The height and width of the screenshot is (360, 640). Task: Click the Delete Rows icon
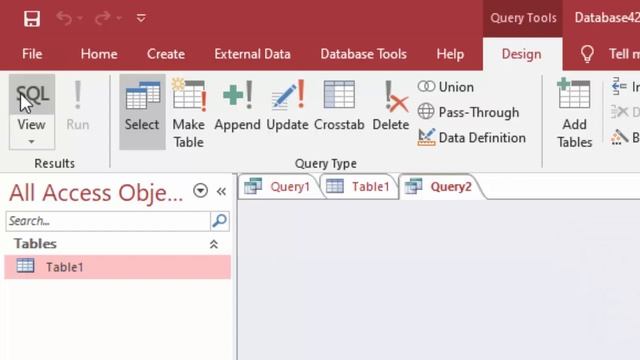coord(619,111)
